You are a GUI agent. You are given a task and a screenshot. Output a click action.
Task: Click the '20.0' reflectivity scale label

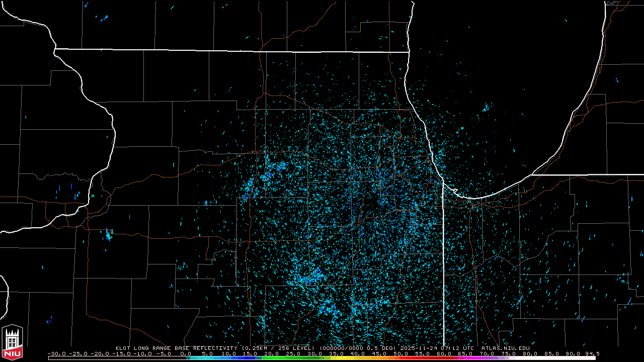pos(272,354)
